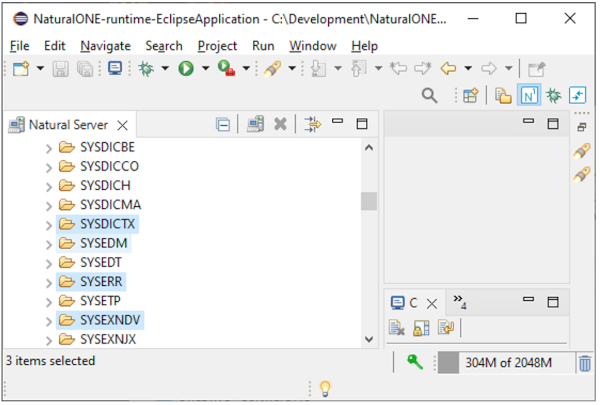
Task: Maximize the Natural Server view
Action: 362,124
